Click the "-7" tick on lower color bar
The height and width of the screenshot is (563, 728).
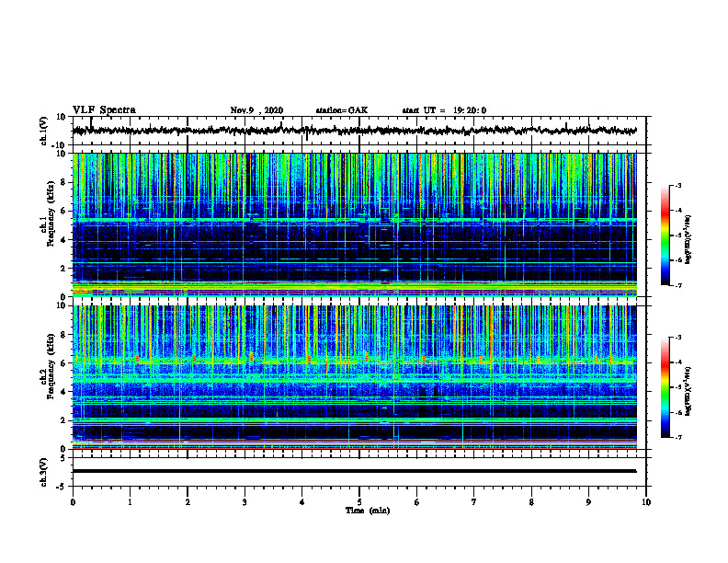677,438
